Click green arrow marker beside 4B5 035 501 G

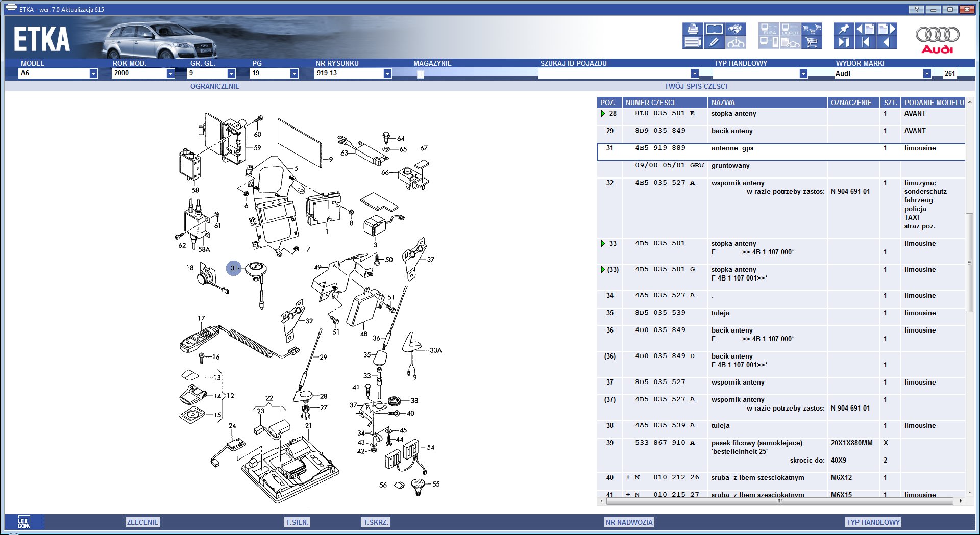pyautogui.click(x=603, y=270)
